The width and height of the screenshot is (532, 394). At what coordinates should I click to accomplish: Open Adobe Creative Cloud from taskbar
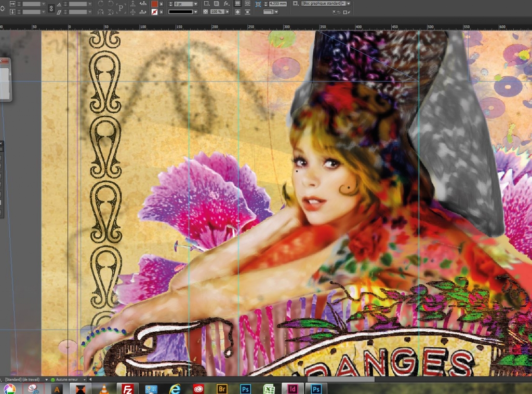click(x=198, y=389)
